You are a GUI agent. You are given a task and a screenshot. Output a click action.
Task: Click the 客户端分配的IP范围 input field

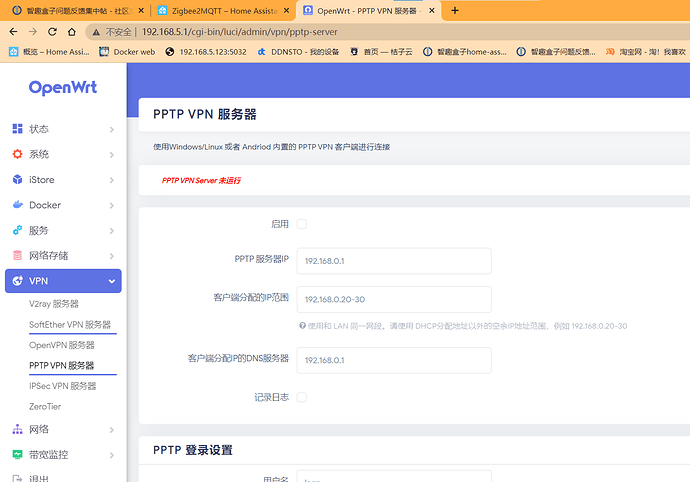pos(394,299)
